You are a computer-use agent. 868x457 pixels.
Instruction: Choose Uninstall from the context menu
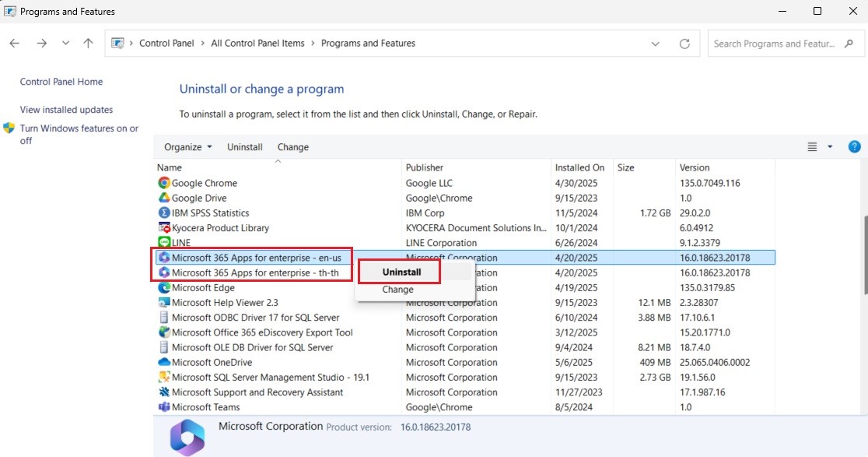(x=401, y=272)
